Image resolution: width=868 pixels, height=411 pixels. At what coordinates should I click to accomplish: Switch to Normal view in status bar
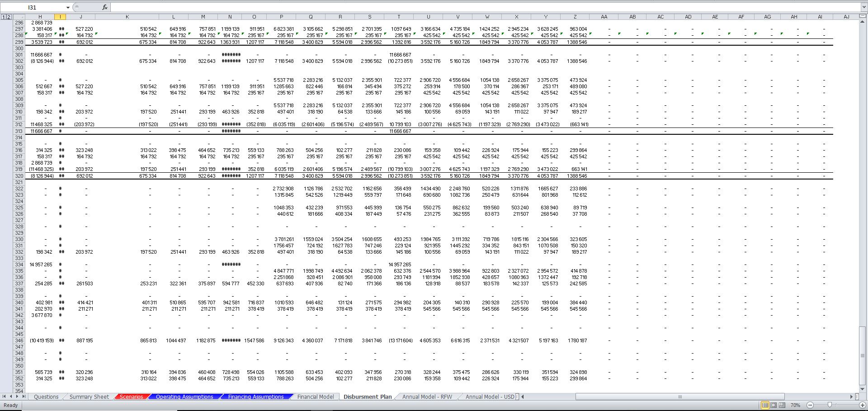(x=765, y=405)
